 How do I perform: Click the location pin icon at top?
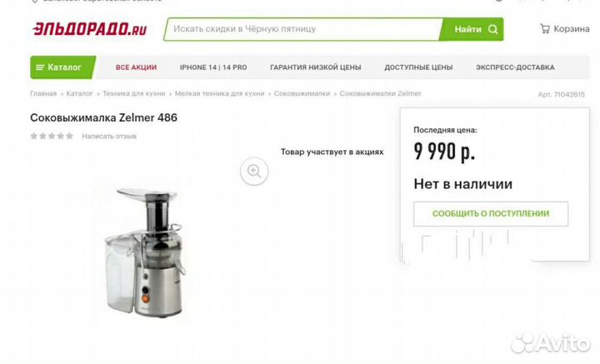pyautogui.click(x=35, y=1)
